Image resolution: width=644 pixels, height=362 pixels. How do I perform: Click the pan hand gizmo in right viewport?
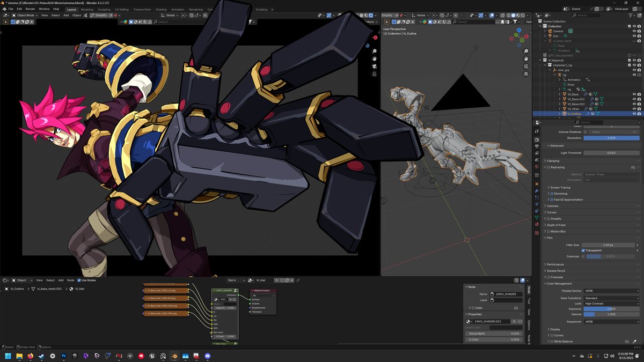tap(526, 58)
